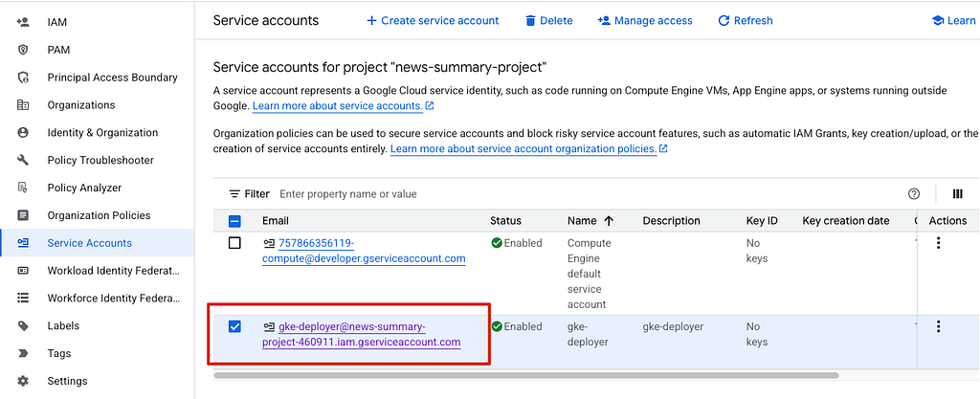Image resolution: width=980 pixels, height=399 pixels.
Task: Open Principal Access Boundary page
Action: (113, 78)
